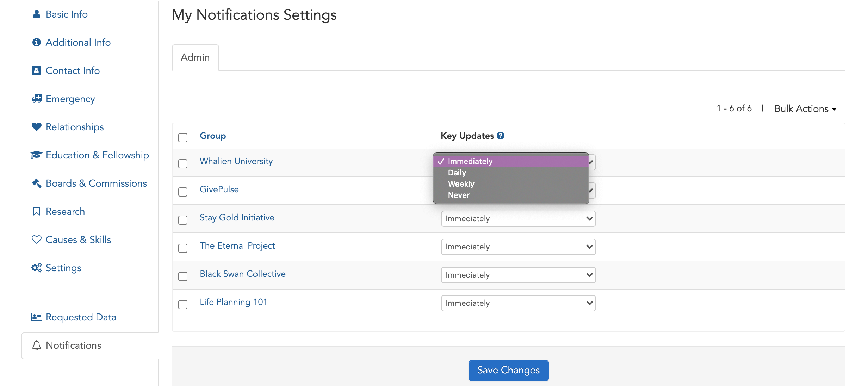Image resolution: width=868 pixels, height=386 pixels.
Task: Check the GivePulse row checkbox
Action: (x=183, y=192)
